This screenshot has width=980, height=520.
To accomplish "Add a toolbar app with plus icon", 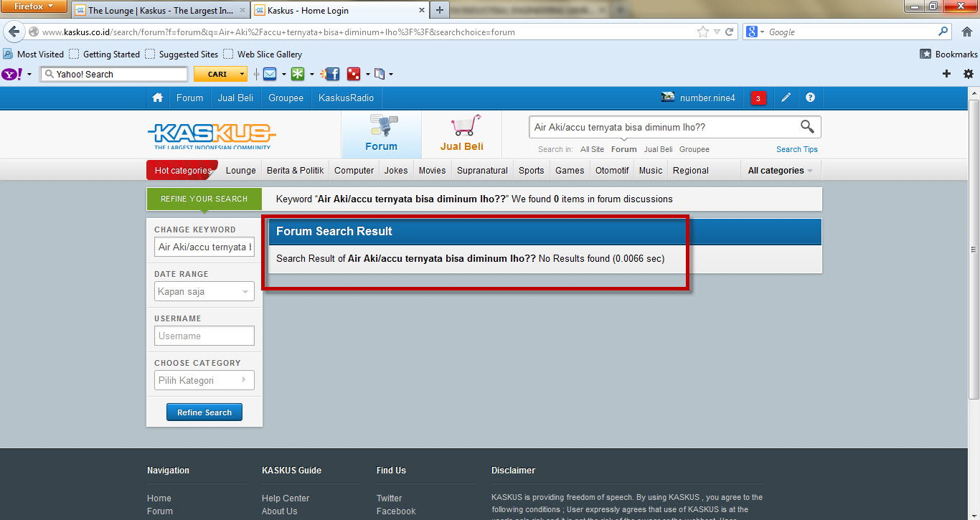I will pyautogui.click(x=946, y=74).
